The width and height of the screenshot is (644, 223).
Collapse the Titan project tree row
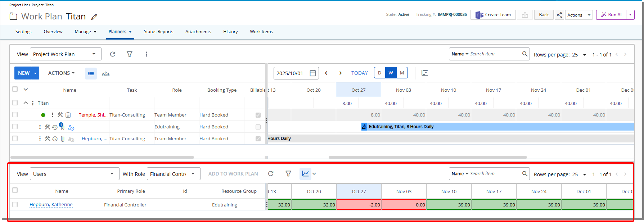click(26, 103)
